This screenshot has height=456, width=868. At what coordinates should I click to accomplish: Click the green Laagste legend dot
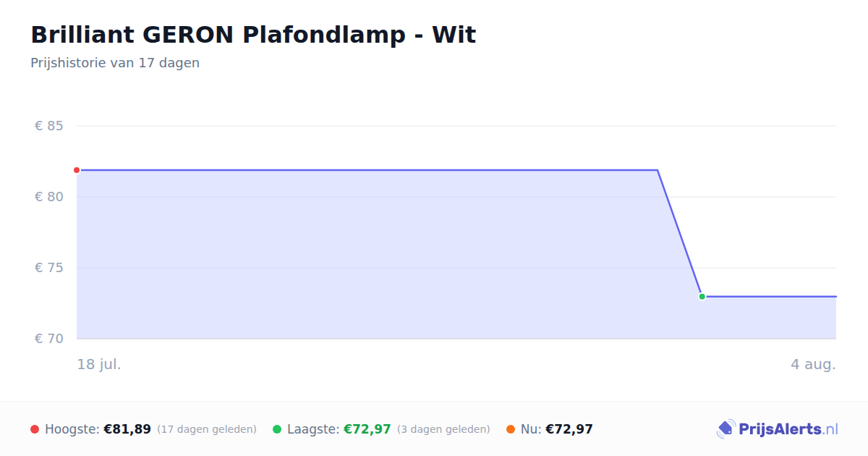pyautogui.click(x=277, y=429)
